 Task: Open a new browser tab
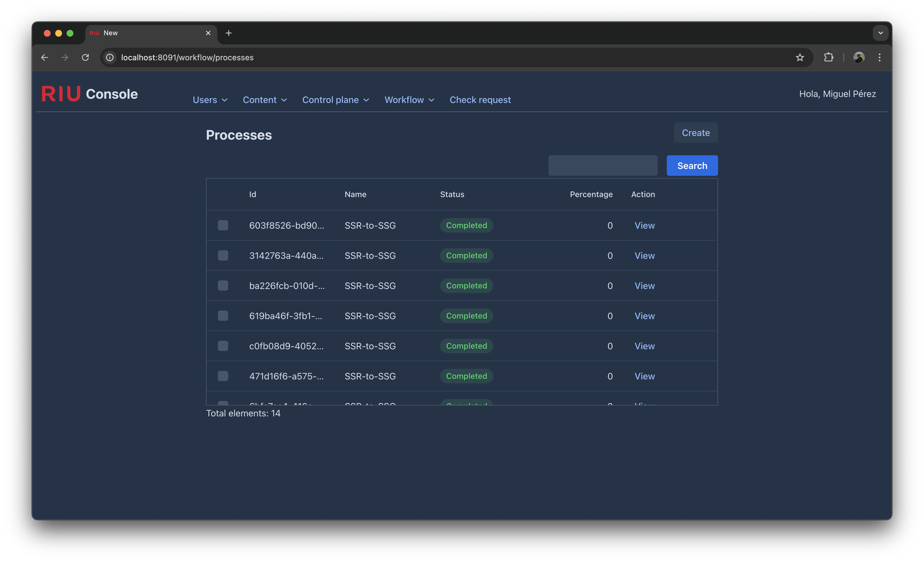228,33
